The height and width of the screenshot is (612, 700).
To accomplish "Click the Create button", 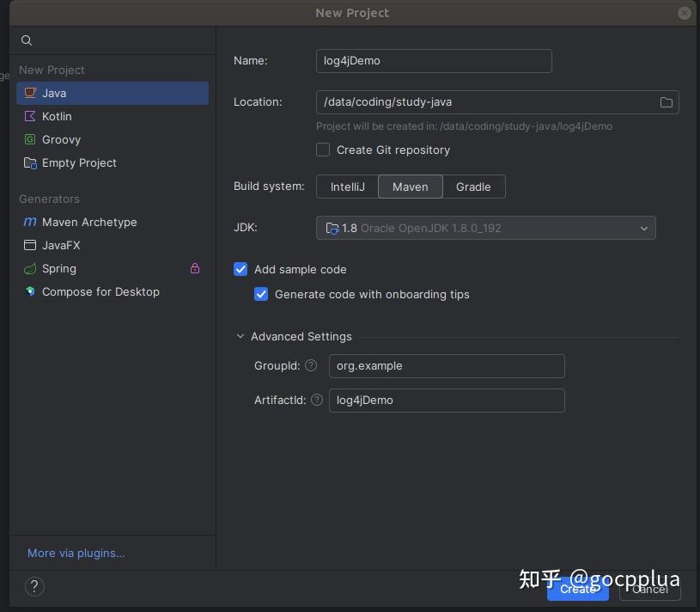I will point(577,590).
